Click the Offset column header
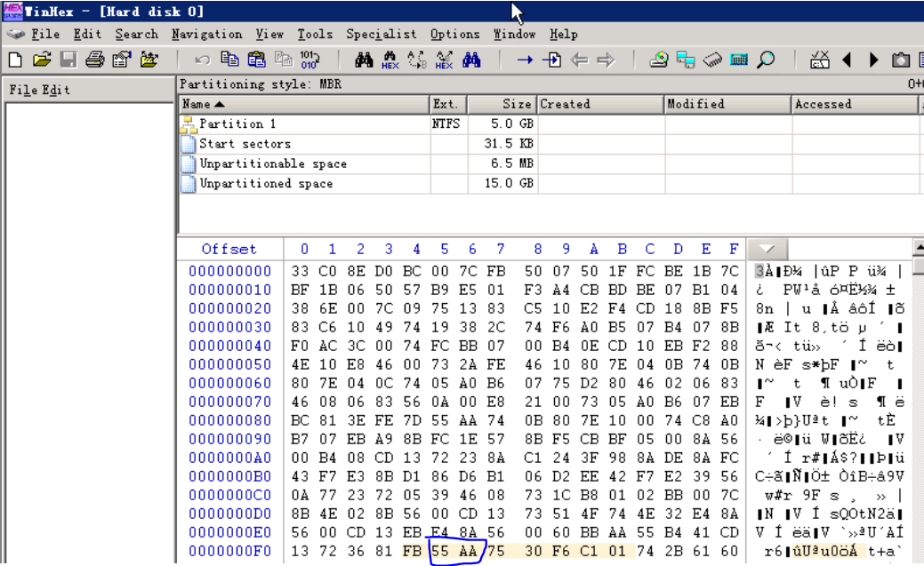924x566 pixels. coord(229,249)
